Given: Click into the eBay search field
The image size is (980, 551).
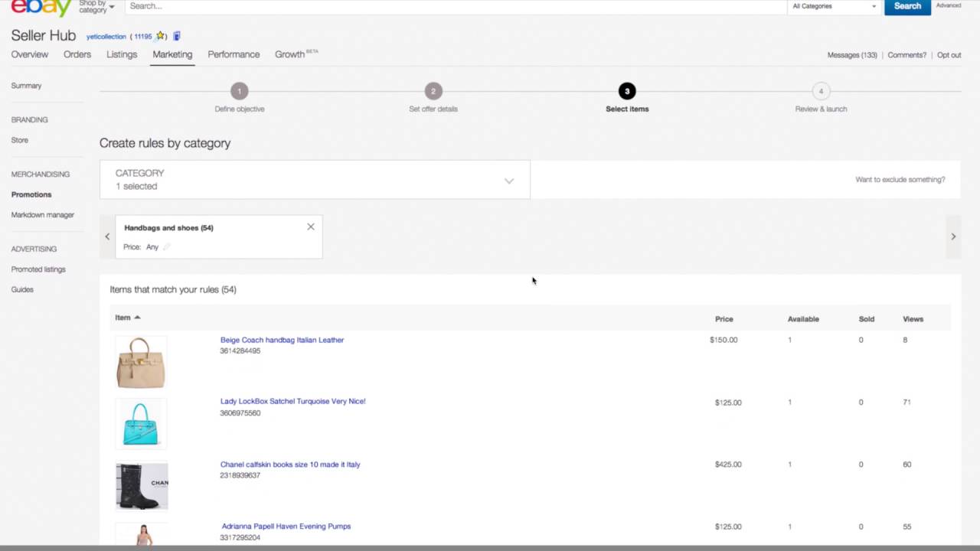Looking at the screenshot, I should pos(456,6).
